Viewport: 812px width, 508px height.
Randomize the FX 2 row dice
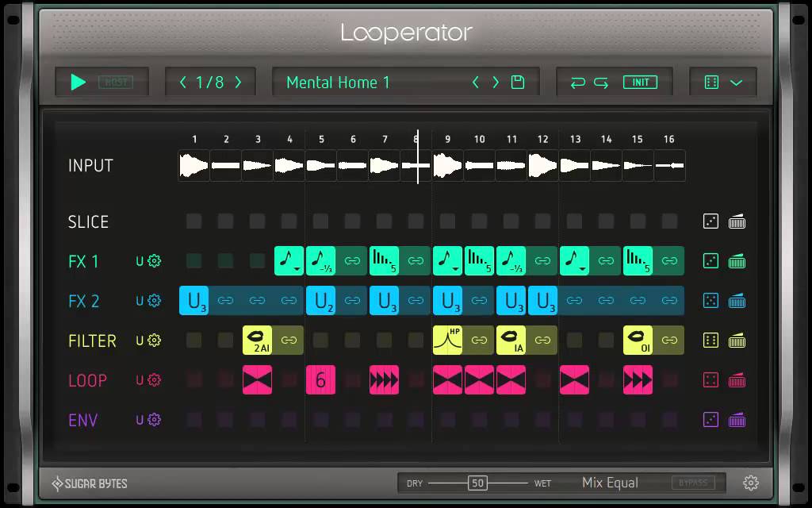pyautogui.click(x=711, y=301)
